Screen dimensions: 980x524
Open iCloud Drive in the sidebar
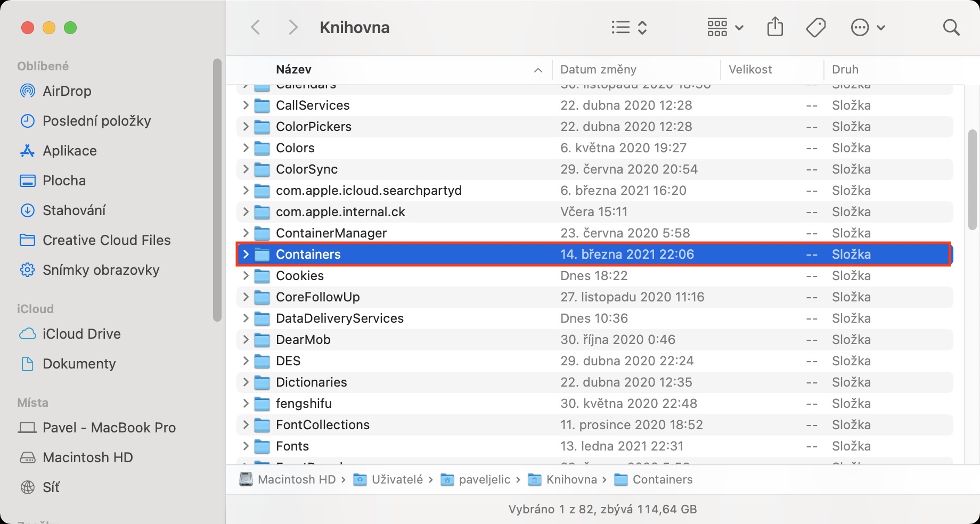coord(70,334)
